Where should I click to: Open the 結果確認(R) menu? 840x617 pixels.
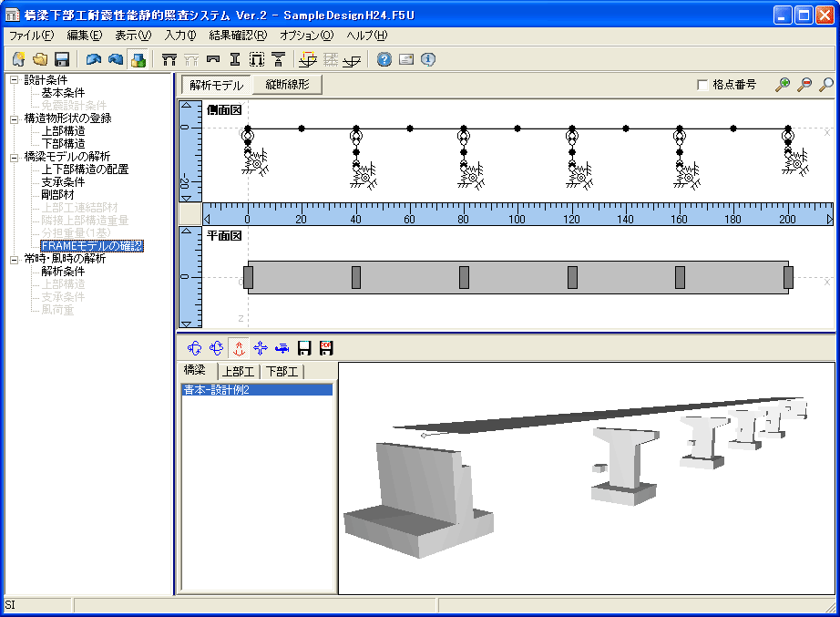[238, 36]
